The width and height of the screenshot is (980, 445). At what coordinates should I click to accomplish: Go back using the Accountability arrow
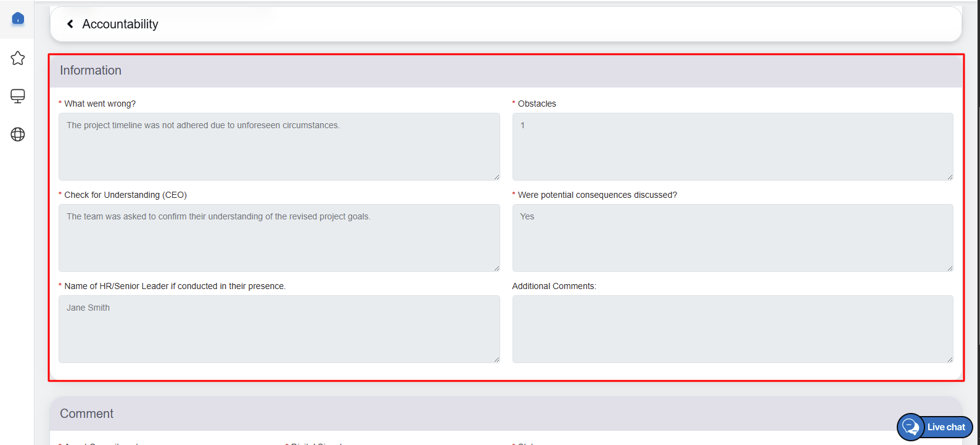(x=70, y=24)
